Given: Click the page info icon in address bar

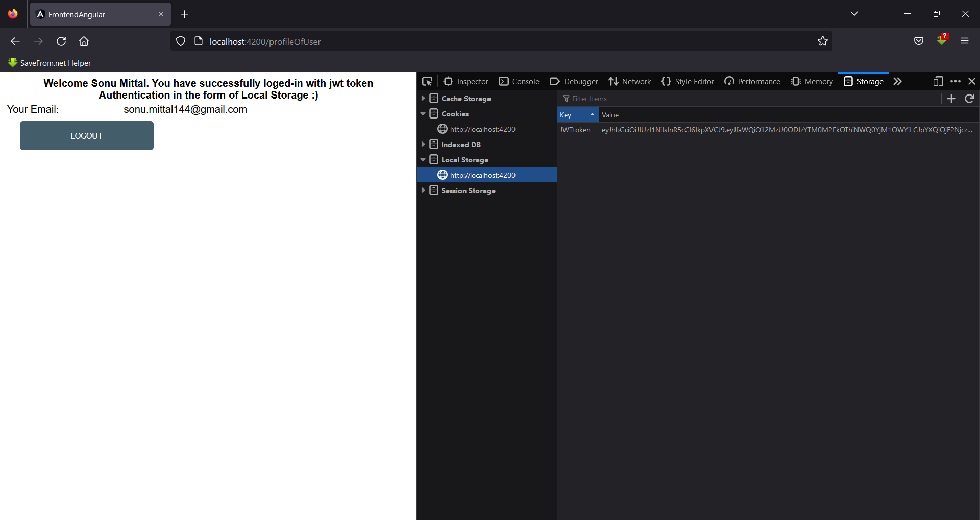Looking at the screenshot, I should (199, 41).
